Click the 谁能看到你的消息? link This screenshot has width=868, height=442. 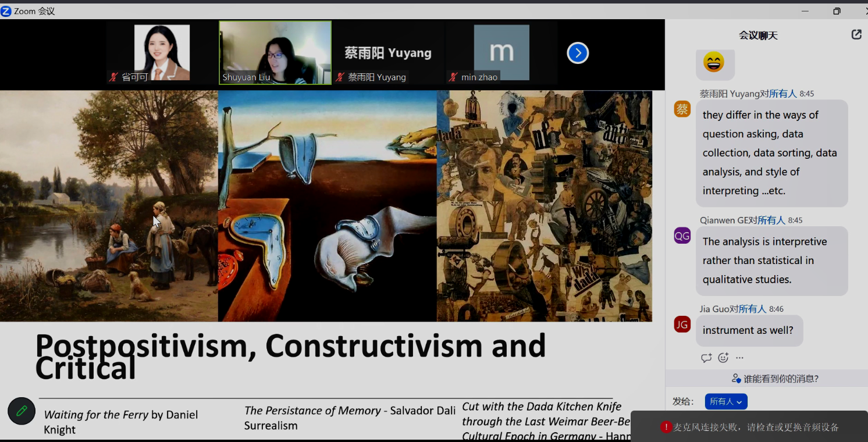(x=775, y=379)
